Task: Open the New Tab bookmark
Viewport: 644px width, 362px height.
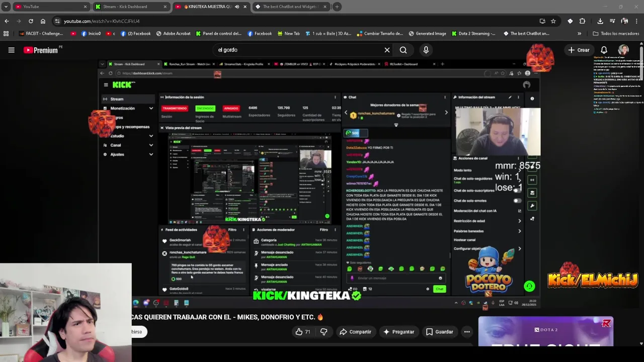Action: (288, 34)
